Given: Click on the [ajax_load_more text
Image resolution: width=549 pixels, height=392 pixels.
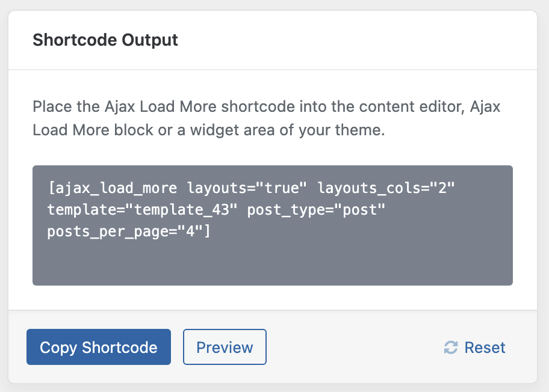Looking at the screenshot, I should point(113,188).
